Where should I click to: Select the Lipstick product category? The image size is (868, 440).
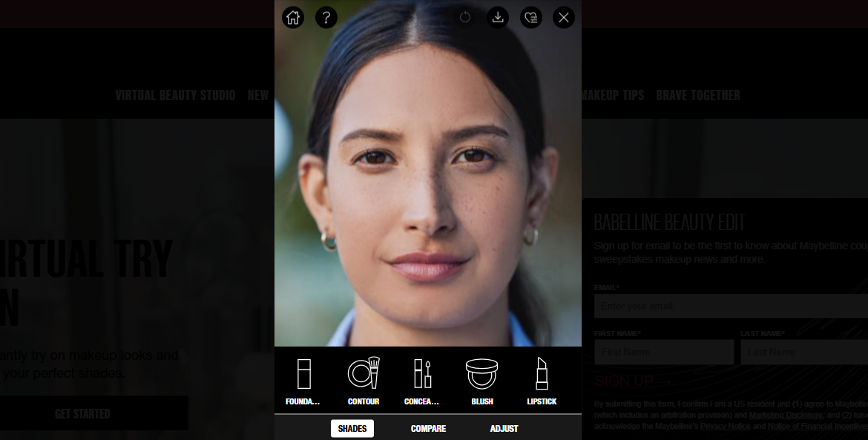point(542,381)
